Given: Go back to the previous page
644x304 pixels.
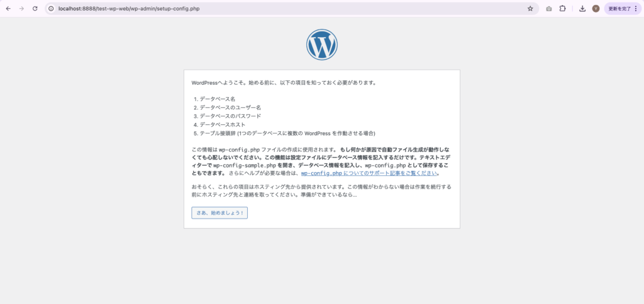Looking at the screenshot, I should click(8, 8).
